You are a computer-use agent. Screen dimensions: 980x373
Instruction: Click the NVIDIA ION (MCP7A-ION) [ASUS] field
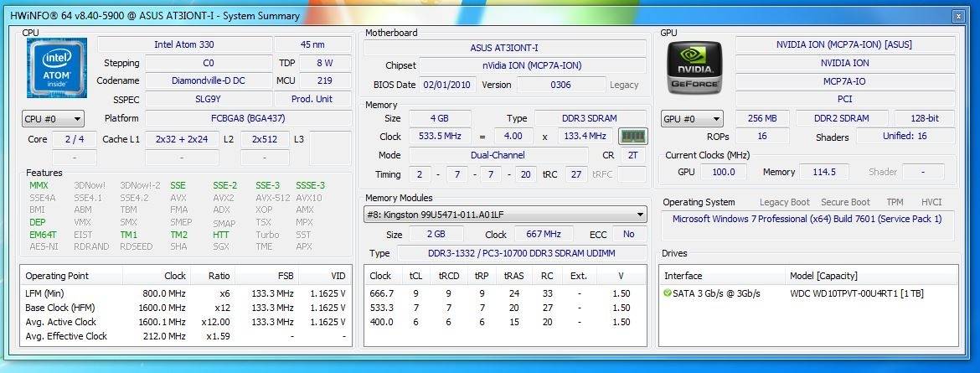tap(845, 44)
